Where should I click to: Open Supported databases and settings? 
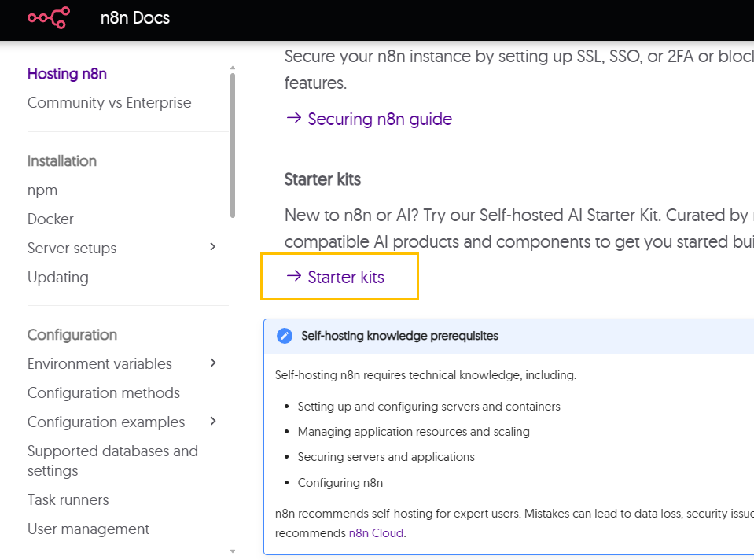[x=112, y=461]
